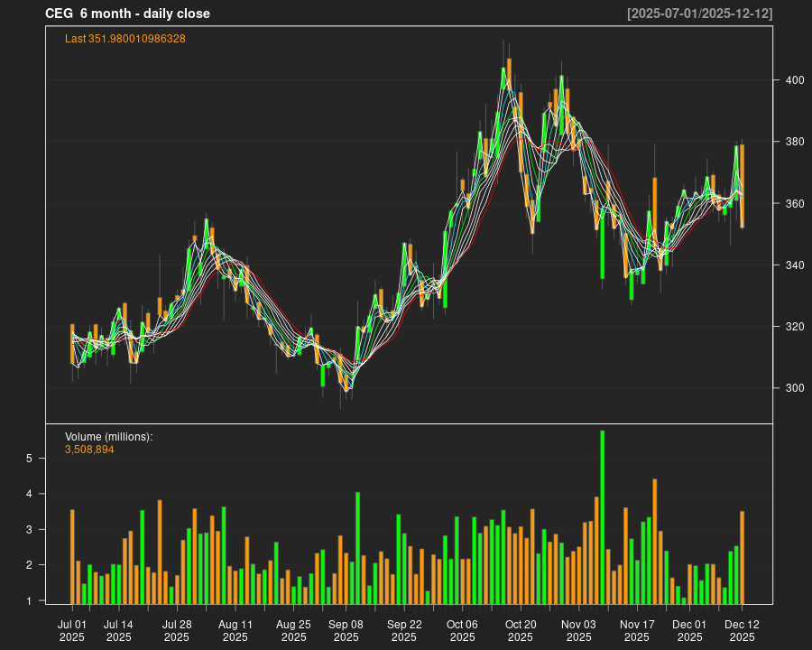Select the 340 price axis label
Viewport: 812px width, 650px height.
(793, 265)
